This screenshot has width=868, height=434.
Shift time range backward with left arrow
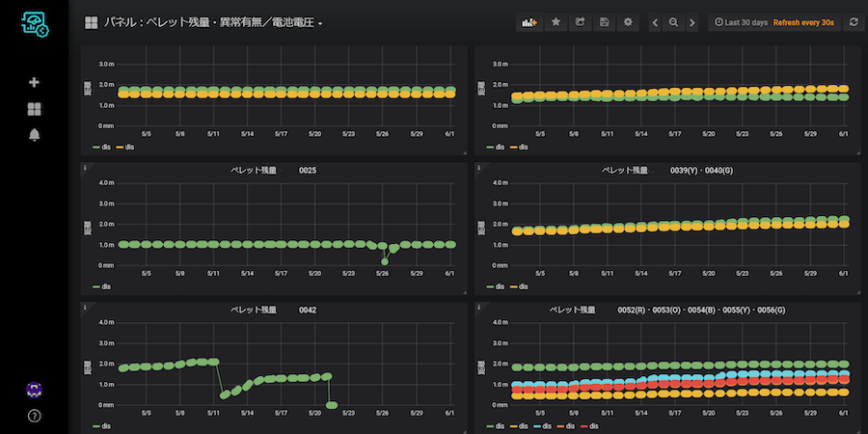point(656,22)
